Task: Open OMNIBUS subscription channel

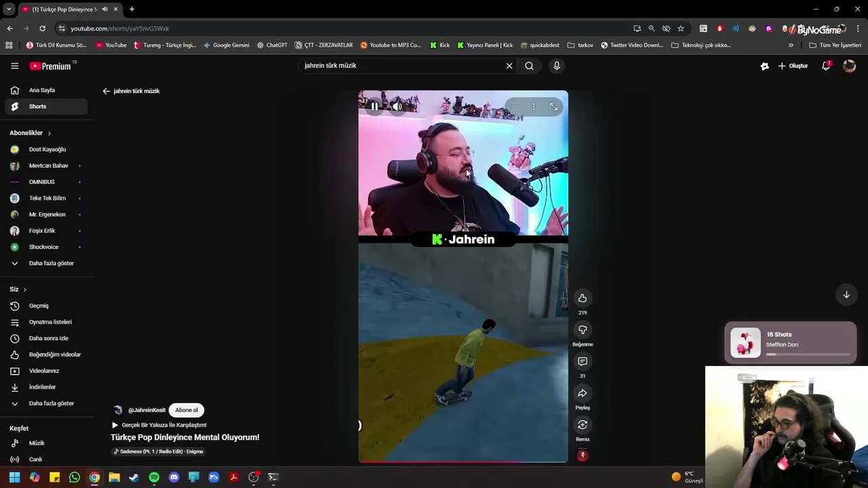Action: tap(46, 182)
